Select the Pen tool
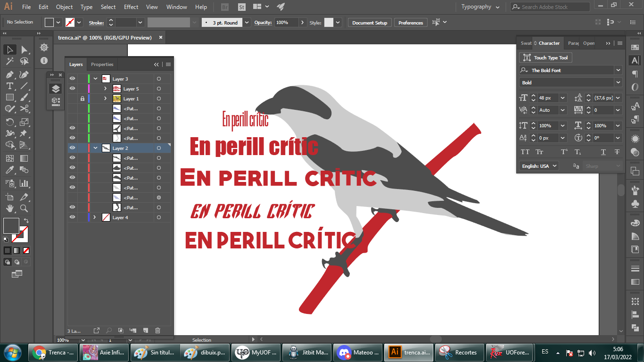The image size is (644, 362). pos(10,74)
